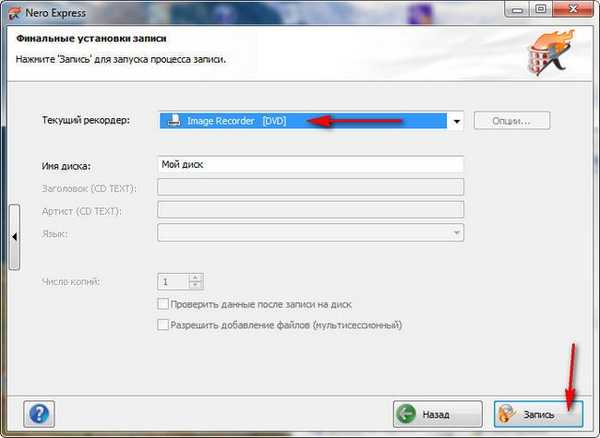Minimize the Nero Express window
This screenshot has height=438, width=600.
point(517,10)
